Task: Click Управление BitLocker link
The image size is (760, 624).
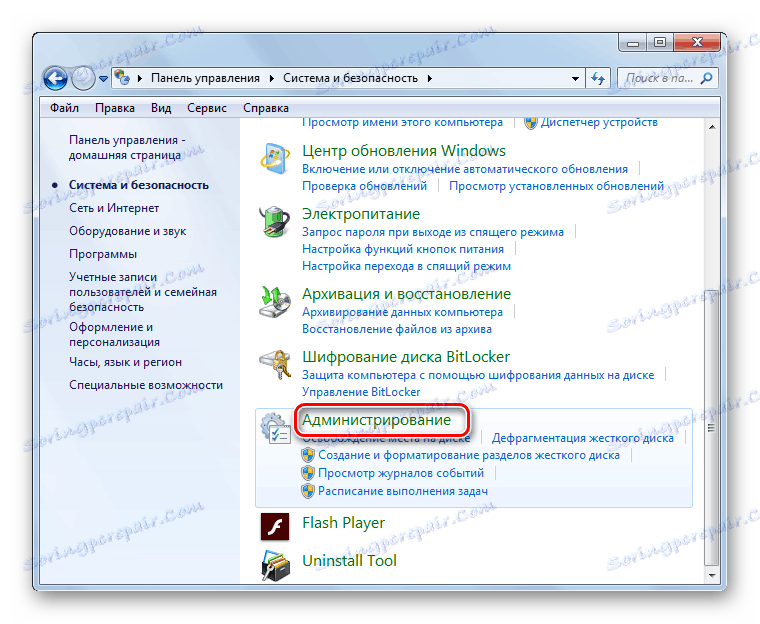Action: coord(361,392)
